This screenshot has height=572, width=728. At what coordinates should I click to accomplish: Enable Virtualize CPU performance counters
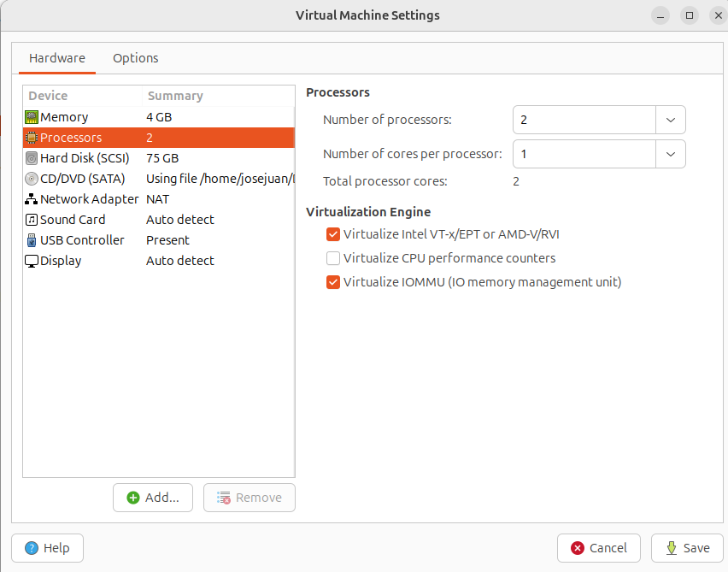(x=332, y=257)
